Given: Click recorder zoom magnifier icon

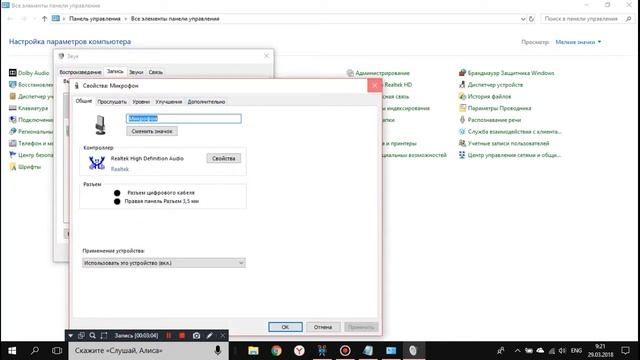Looking at the screenshot, I should (x=93, y=336).
